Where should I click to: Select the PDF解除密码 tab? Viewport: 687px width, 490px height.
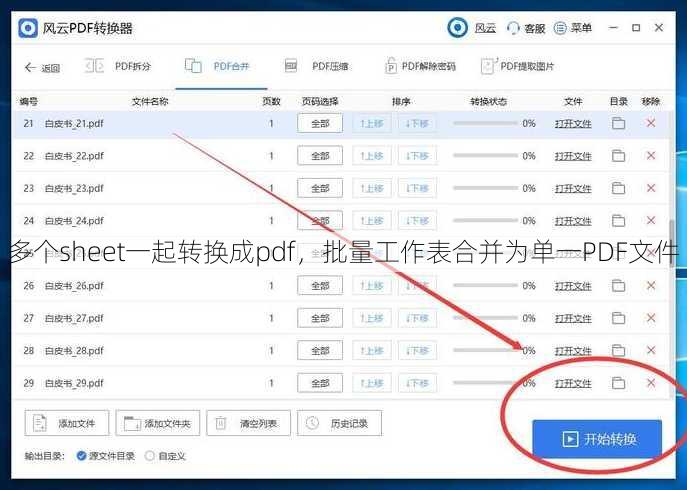tap(420, 67)
